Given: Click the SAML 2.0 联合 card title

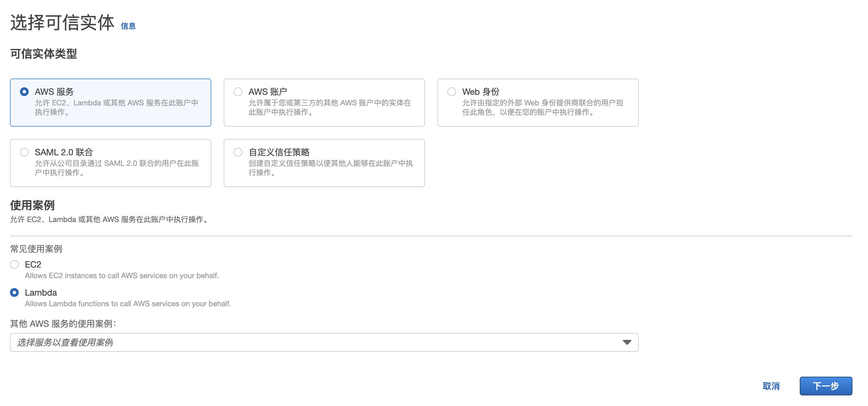Looking at the screenshot, I should [x=64, y=152].
